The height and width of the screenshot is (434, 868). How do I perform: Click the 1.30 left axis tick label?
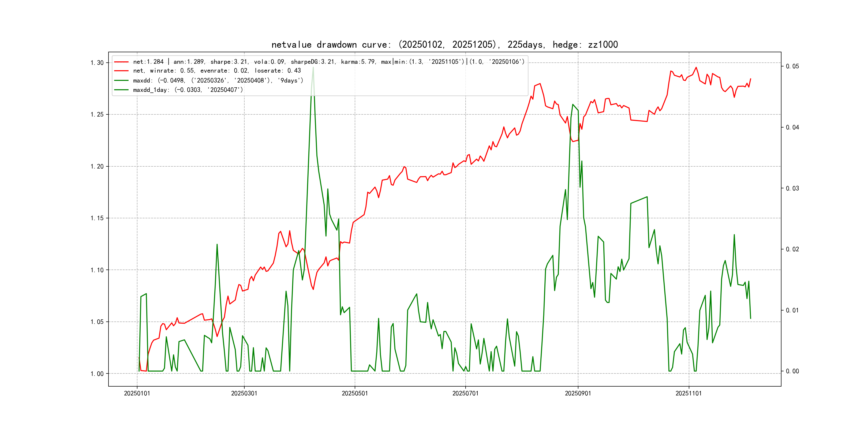(x=97, y=63)
